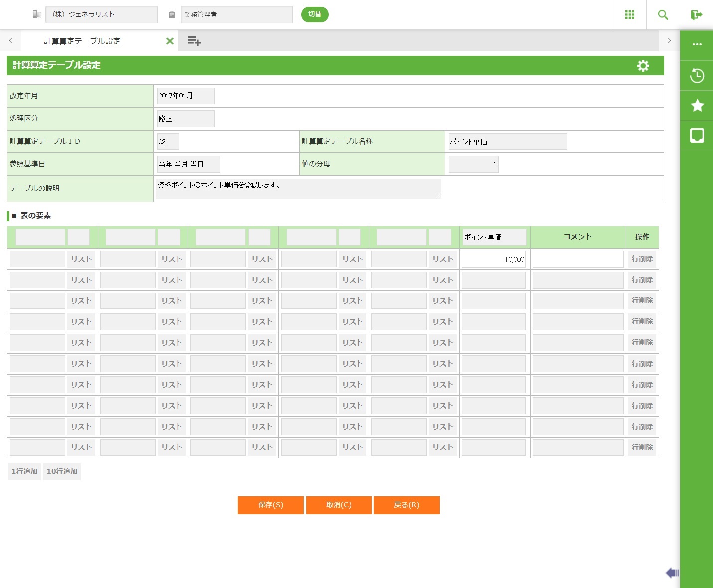Click the 戻る(R) back button
This screenshot has height=588, width=713.
[406, 505]
